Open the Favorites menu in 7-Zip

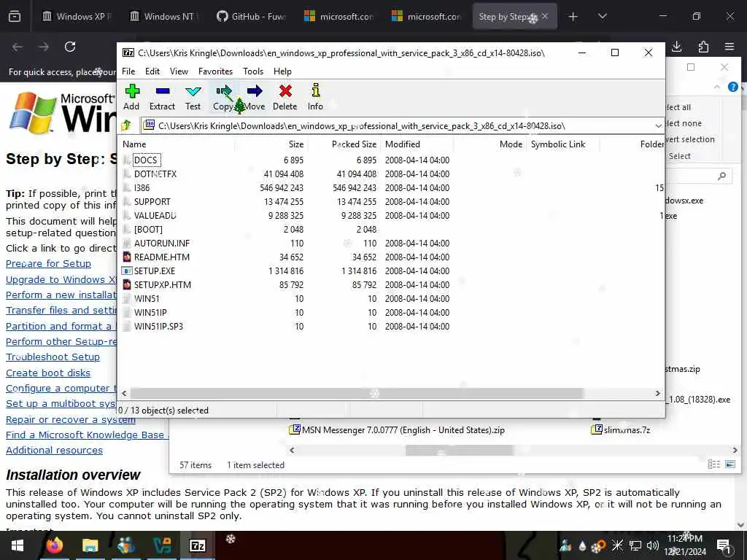(x=216, y=71)
